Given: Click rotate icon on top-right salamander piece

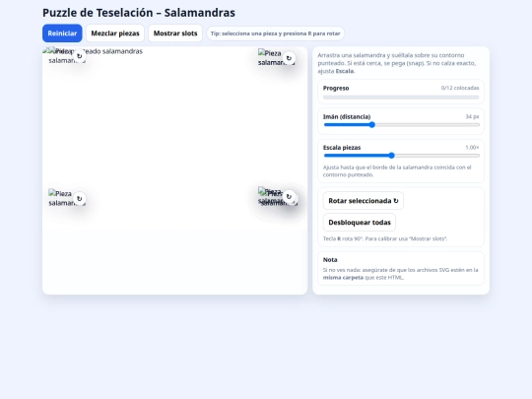Looking at the screenshot, I should point(289,58).
